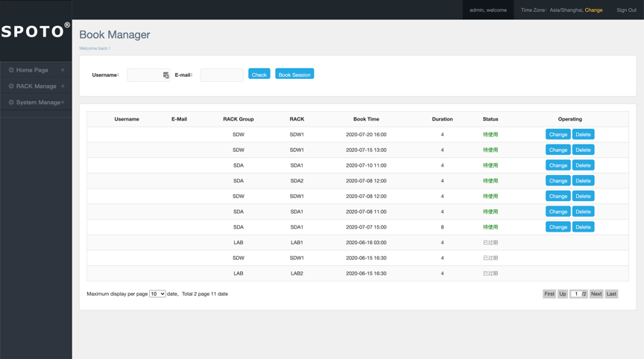Click 已过期 status in the LAB1 row

[x=490, y=243]
